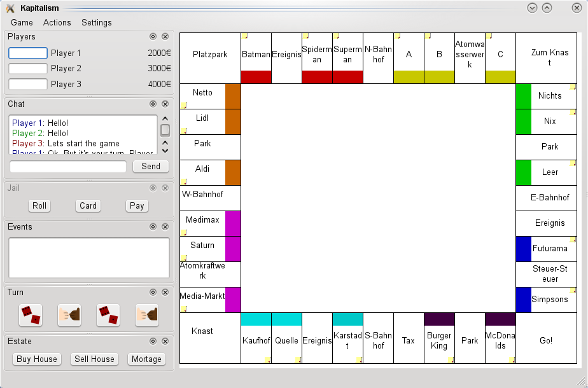Click Player 1's color box

pos(28,53)
